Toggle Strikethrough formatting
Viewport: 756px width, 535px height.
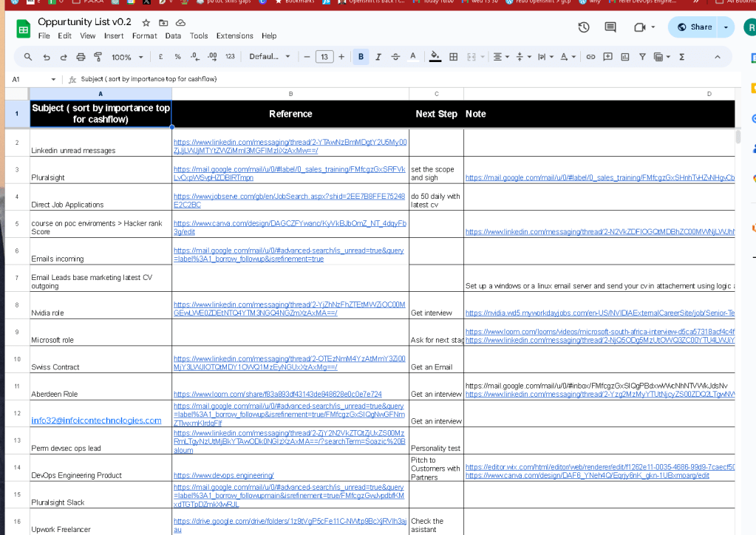(395, 57)
